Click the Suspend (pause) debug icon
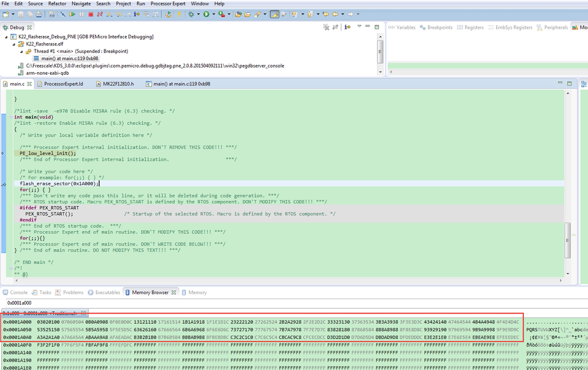The image size is (588, 370). 81,14
